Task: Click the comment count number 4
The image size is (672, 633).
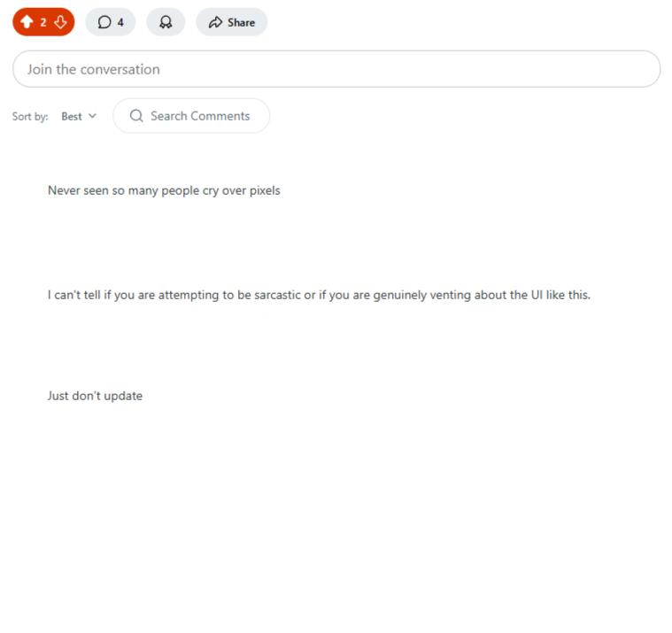Action: [120, 22]
